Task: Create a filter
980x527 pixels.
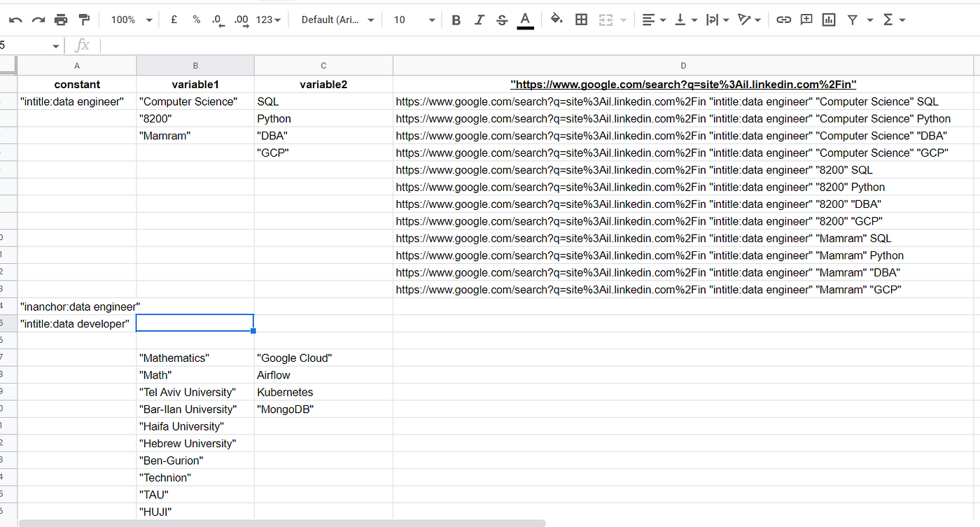Action: pos(852,20)
